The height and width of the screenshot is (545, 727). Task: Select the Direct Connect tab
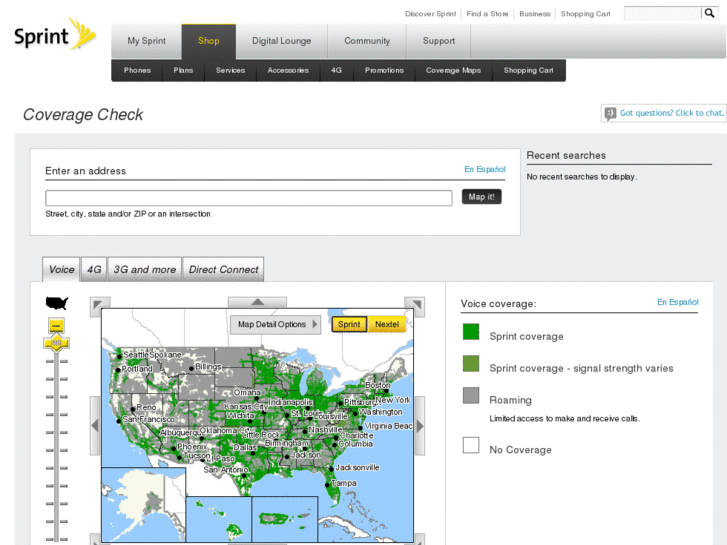[x=223, y=269]
